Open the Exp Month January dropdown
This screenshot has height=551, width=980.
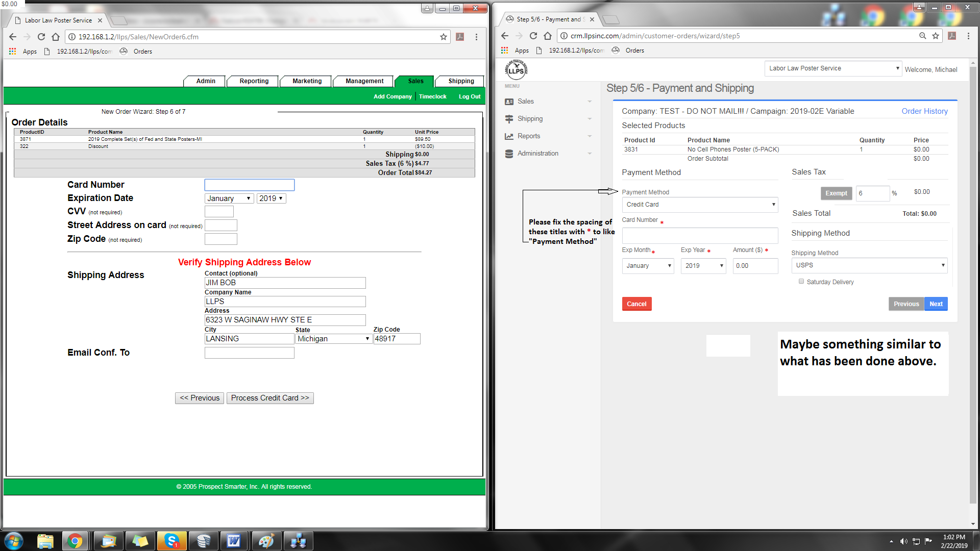(x=648, y=266)
